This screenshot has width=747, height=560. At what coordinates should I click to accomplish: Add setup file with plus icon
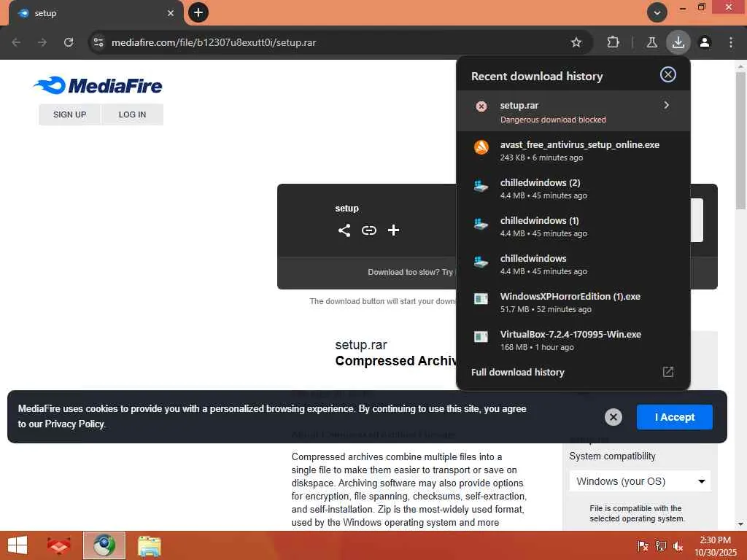[x=393, y=230]
